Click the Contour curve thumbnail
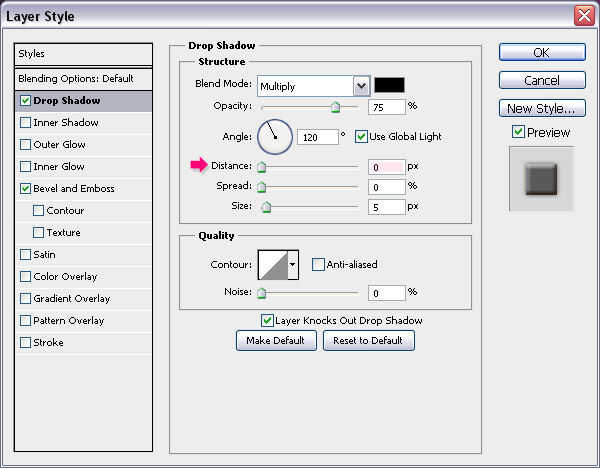The width and height of the screenshot is (600, 468). [273, 264]
